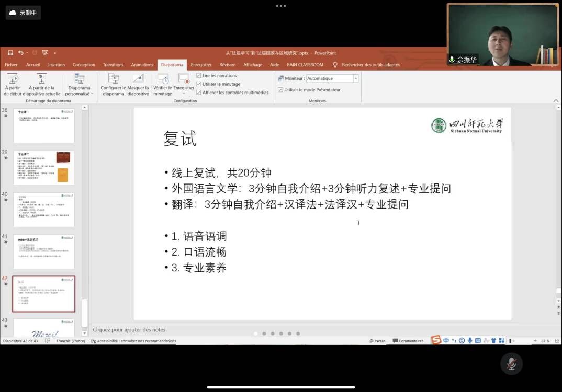The height and width of the screenshot is (392, 562).
Task: Open the Insertion ribbon tab
Action: 57,65
